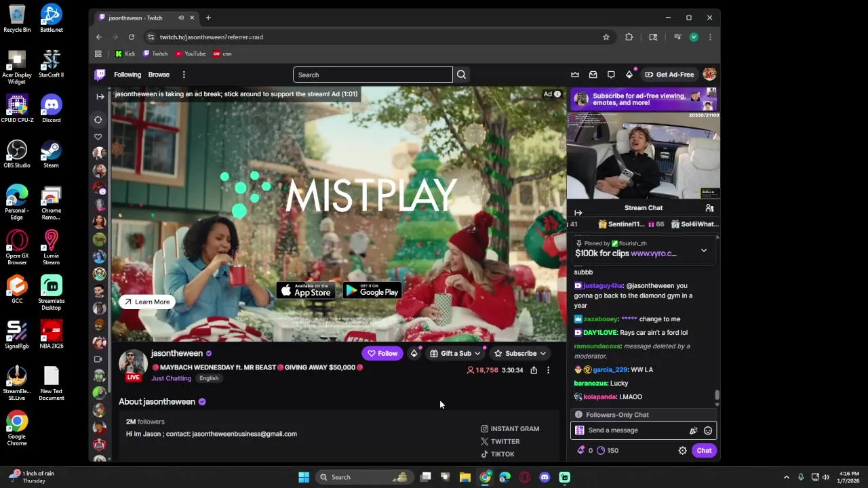Open the Twitch home logo
Screen dimensions: 868x488
(100, 75)
